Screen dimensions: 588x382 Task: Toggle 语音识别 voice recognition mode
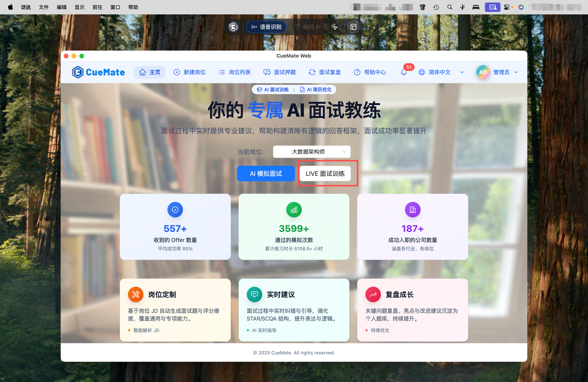266,27
